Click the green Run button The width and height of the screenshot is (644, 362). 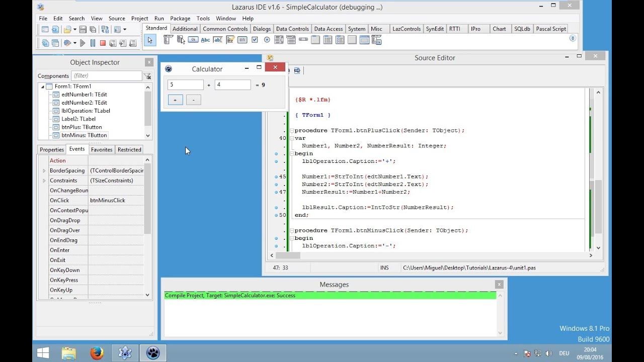click(x=83, y=43)
